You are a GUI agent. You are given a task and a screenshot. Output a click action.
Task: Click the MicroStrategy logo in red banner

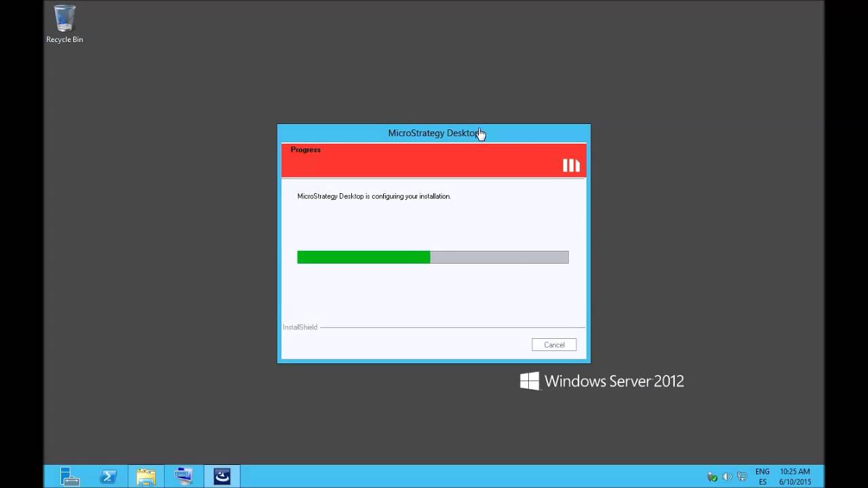point(571,165)
